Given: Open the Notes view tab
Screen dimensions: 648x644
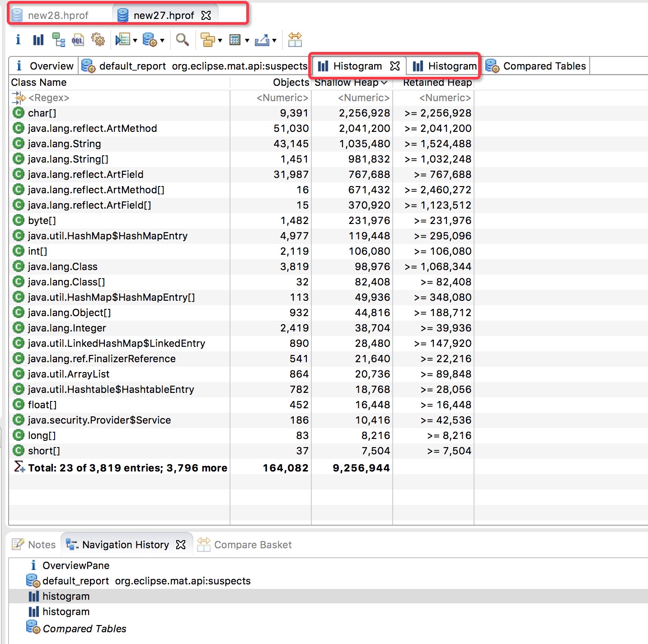Looking at the screenshot, I should 34,545.
